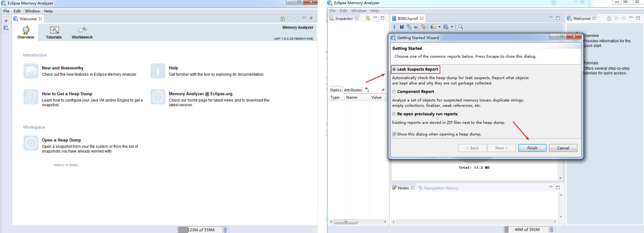Open Window menu in left window
Screen dimensions: 644x233
pos(32,11)
